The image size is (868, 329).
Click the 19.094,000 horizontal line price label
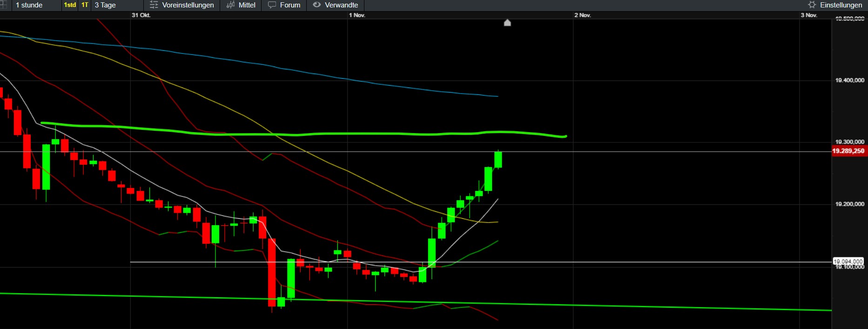coord(848,262)
